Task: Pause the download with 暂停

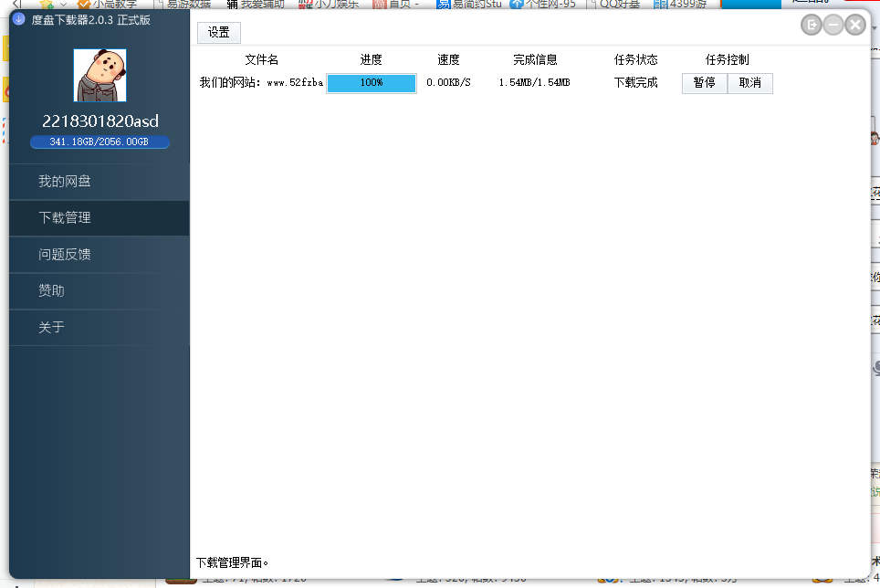Action: [x=705, y=83]
